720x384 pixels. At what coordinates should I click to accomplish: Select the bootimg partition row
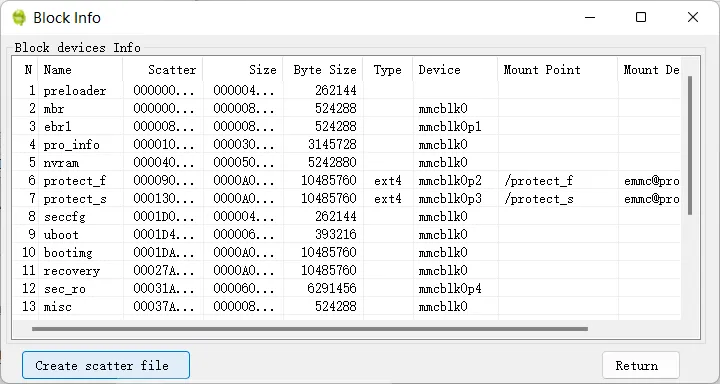pyautogui.click(x=347, y=253)
